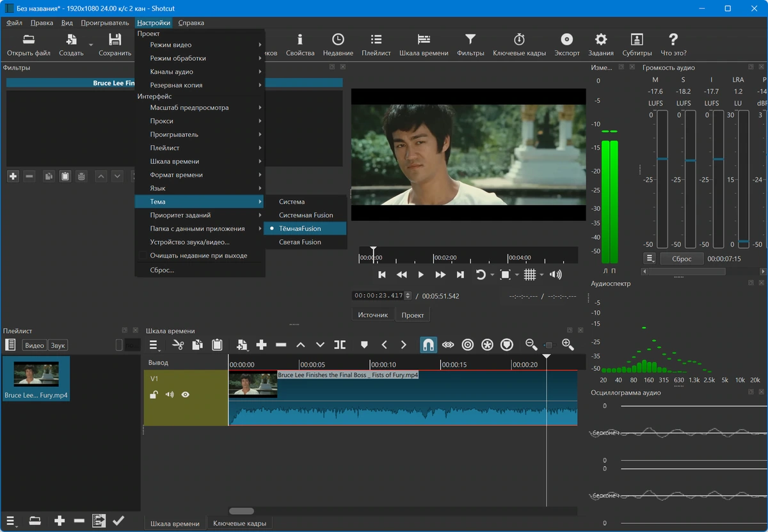Open the timeline hamburger menu dropdown
This screenshot has width=768, height=532.
click(155, 345)
